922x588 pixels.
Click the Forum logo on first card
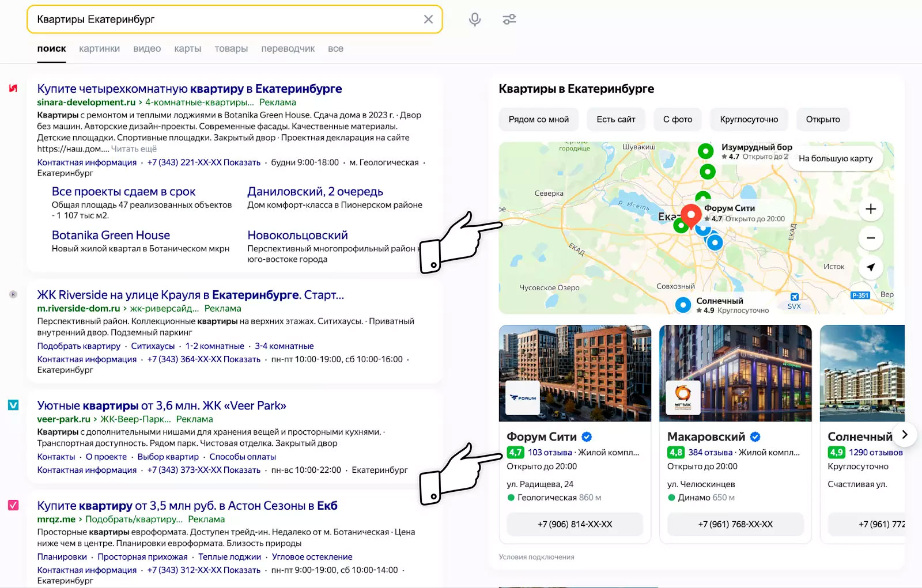(x=523, y=397)
